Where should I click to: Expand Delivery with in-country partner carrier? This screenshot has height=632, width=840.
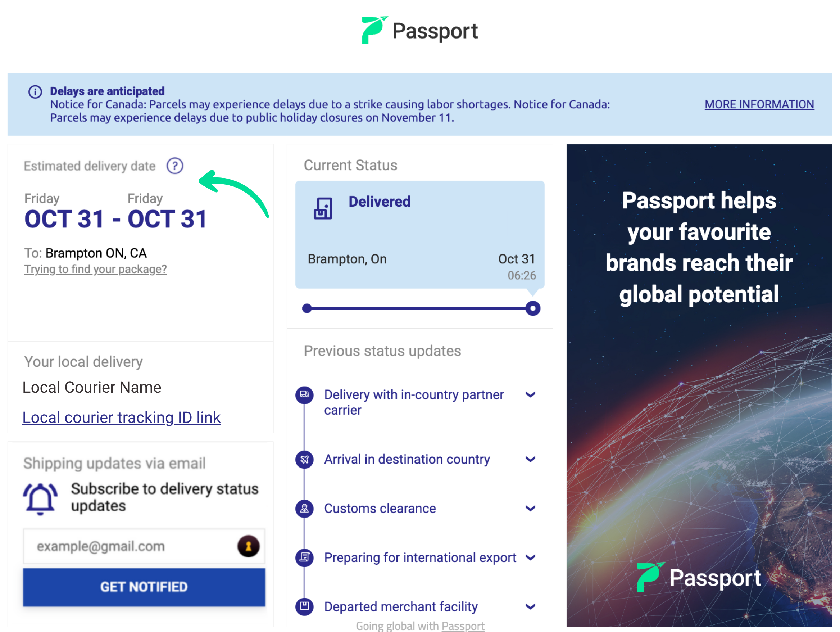click(x=531, y=395)
